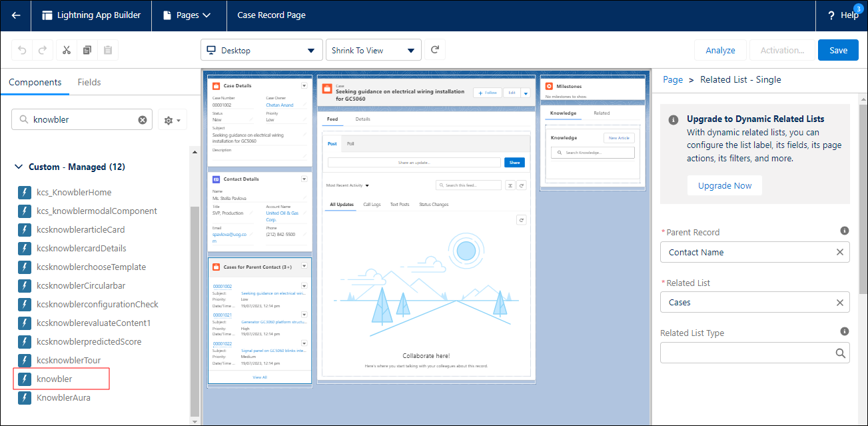This screenshot has height=426, width=868.
Task: Open the Related tab beside Knowledge
Action: (602, 113)
